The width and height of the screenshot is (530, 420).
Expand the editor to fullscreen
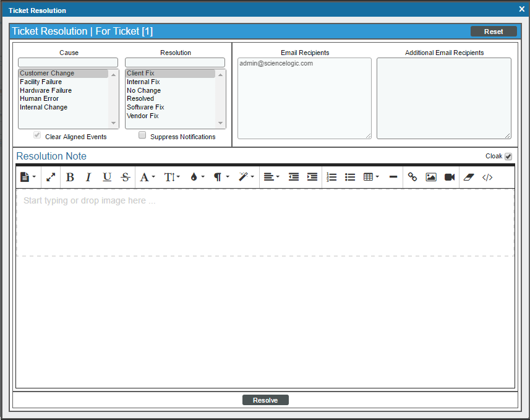(51, 177)
